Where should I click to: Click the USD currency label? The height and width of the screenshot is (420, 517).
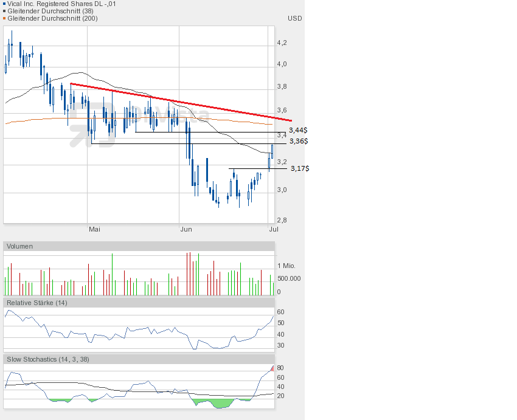pyautogui.click(x=294, y=18)
